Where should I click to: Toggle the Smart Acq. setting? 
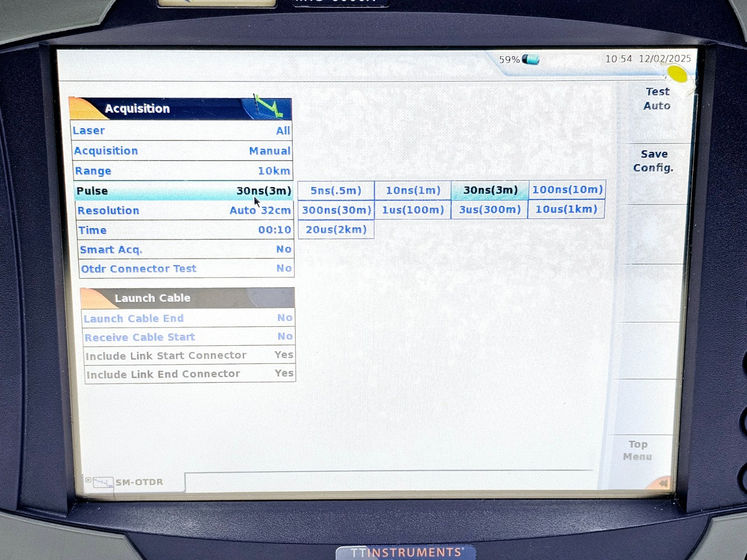(186, 250)
